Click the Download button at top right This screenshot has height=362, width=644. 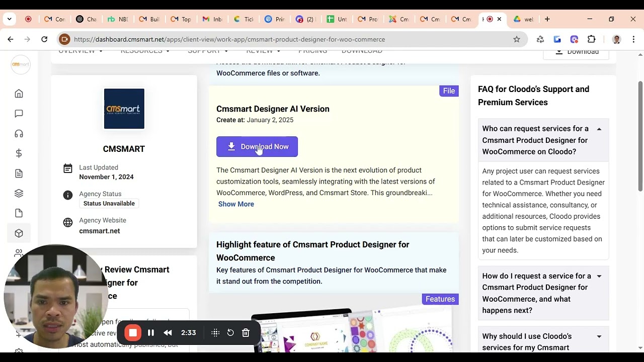click(576, 52)
